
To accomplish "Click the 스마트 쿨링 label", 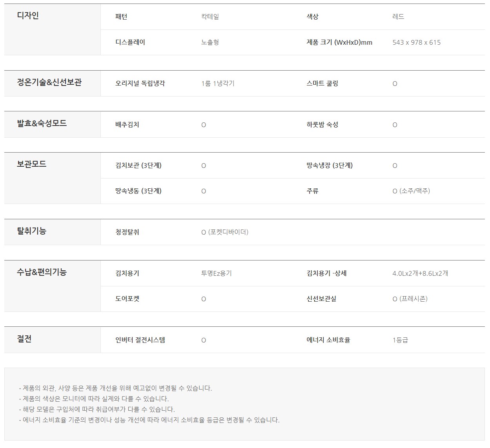I will pyautogui.click(x=322, y=84).
